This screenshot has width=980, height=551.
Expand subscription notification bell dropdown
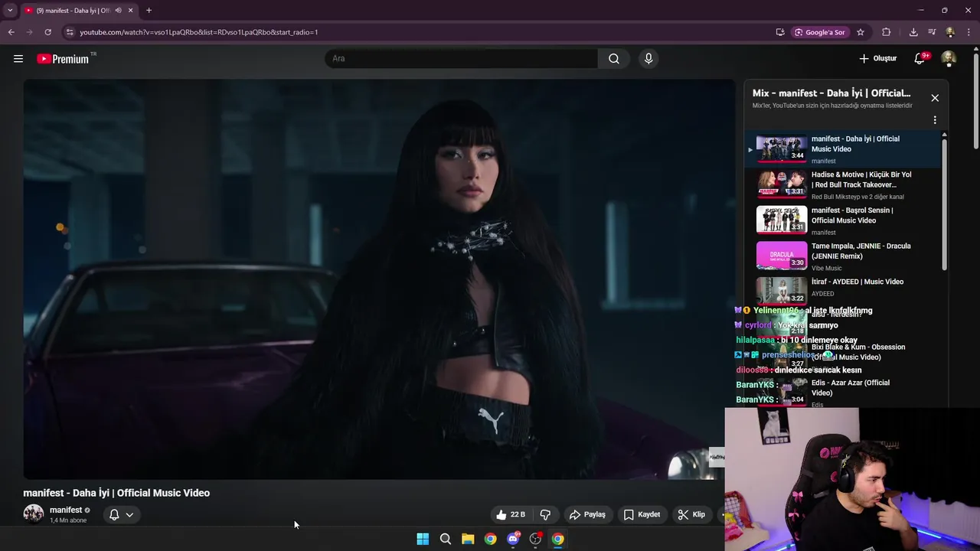tap(122, 514)
